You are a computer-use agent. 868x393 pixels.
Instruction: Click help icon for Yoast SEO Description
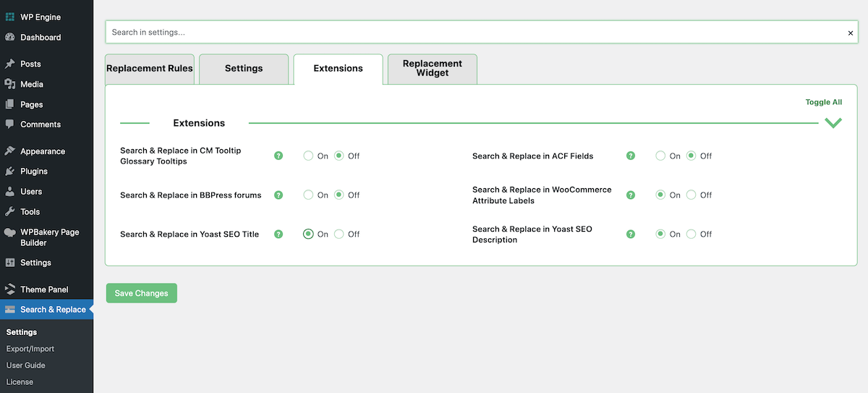click(631, 234)
